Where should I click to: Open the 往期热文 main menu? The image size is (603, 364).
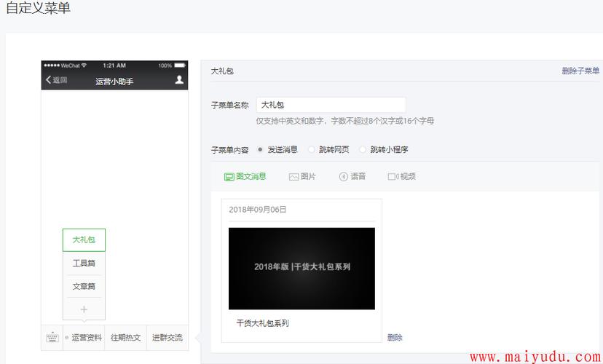pos(126,338)
